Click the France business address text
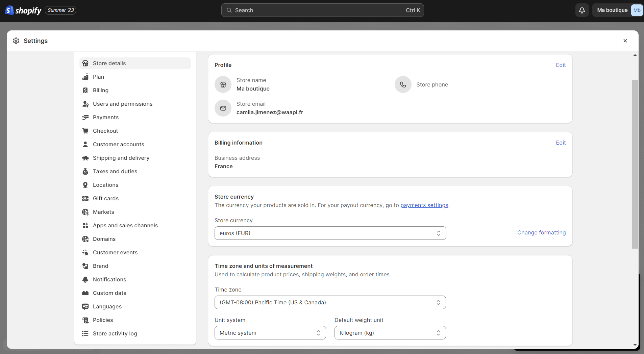Image resolution: width=644 pixels, height=354 pixels. pyautogui.click(x=223, y=166)
